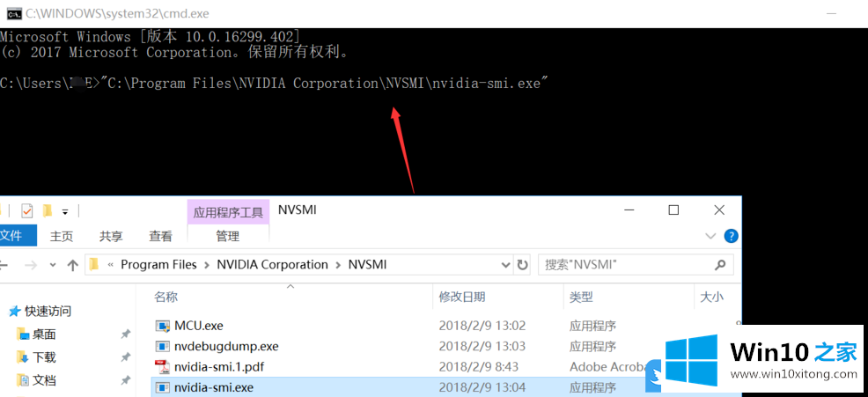This screenshot has width=868, height=397.
Task: Click the pin icon next to 下载
Action: tap(126, 357)
